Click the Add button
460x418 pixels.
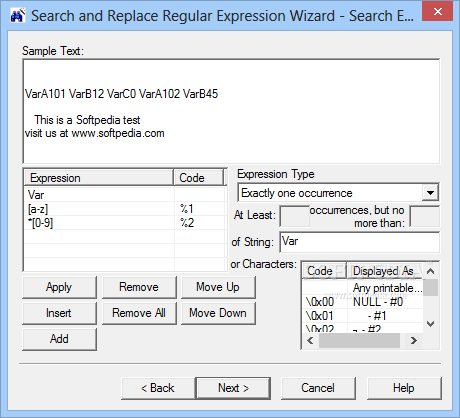tap(59, 339)
